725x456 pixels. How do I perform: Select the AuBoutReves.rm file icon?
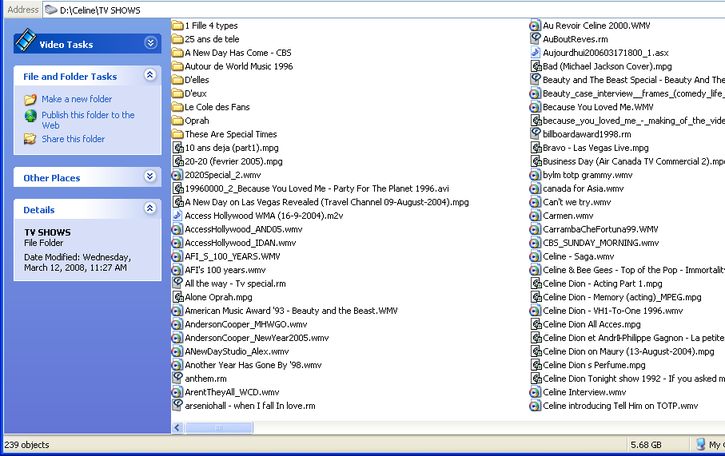[535, 38]
